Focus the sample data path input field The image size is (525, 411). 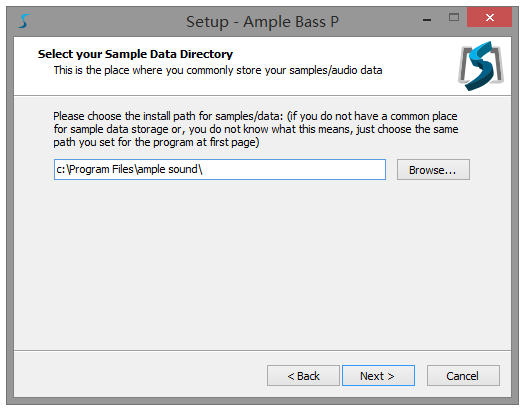[x=220, y=169]
